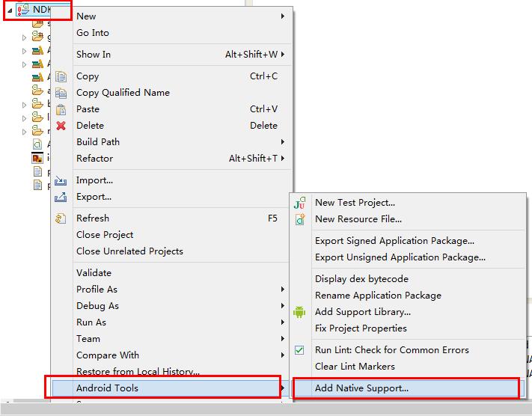Select New Resource File...
The image size is (532, 416).
408,219
